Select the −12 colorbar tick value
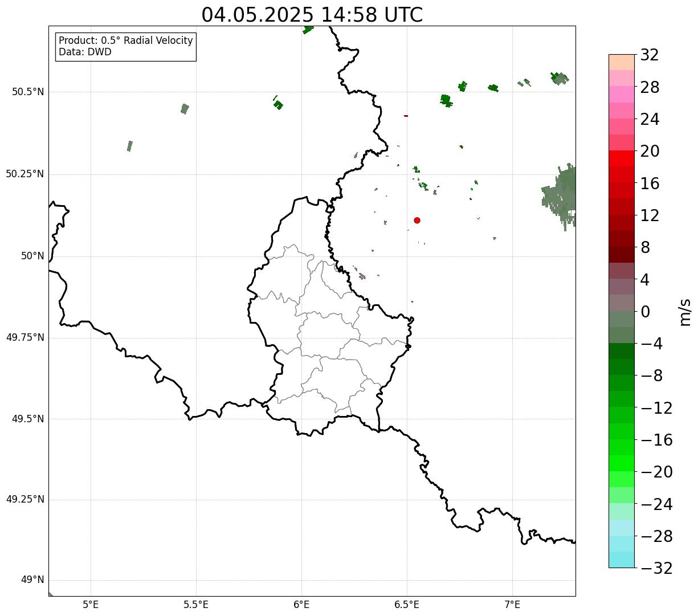This screenshot has width=698, height=616. [x=656, y=408]
